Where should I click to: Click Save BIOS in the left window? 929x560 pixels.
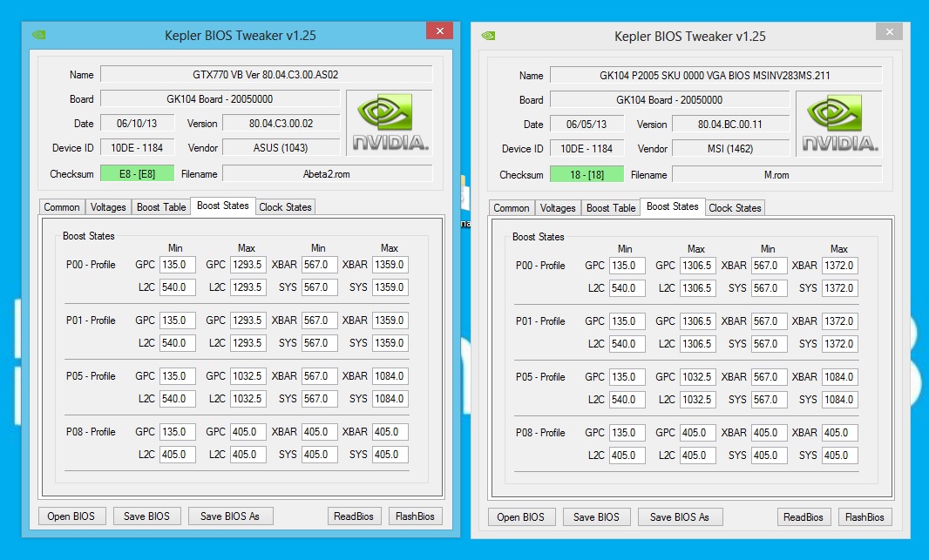146,516
